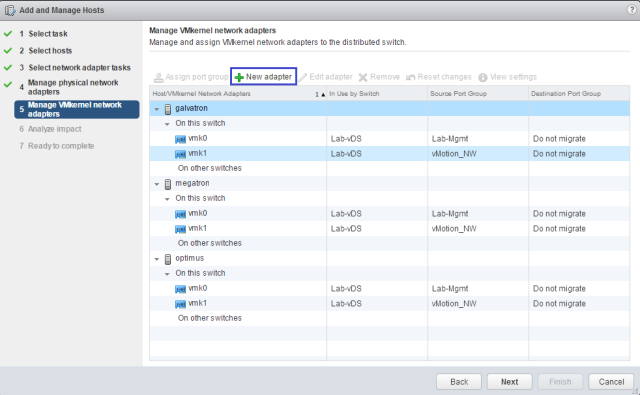The image size is (640, 395).
Task: Click the Finish button
Action: [x=560, y=382]
